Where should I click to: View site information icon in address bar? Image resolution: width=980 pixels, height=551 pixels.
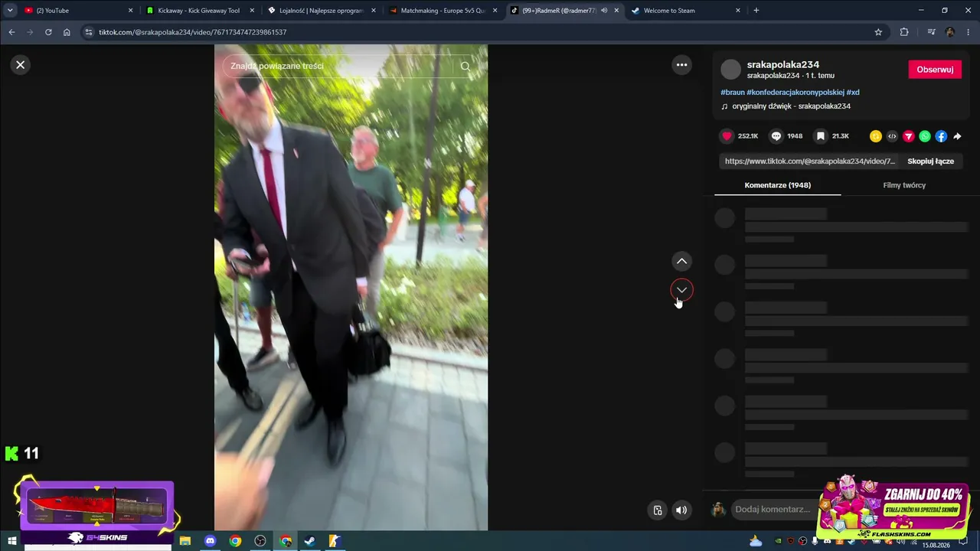(88, 32)
